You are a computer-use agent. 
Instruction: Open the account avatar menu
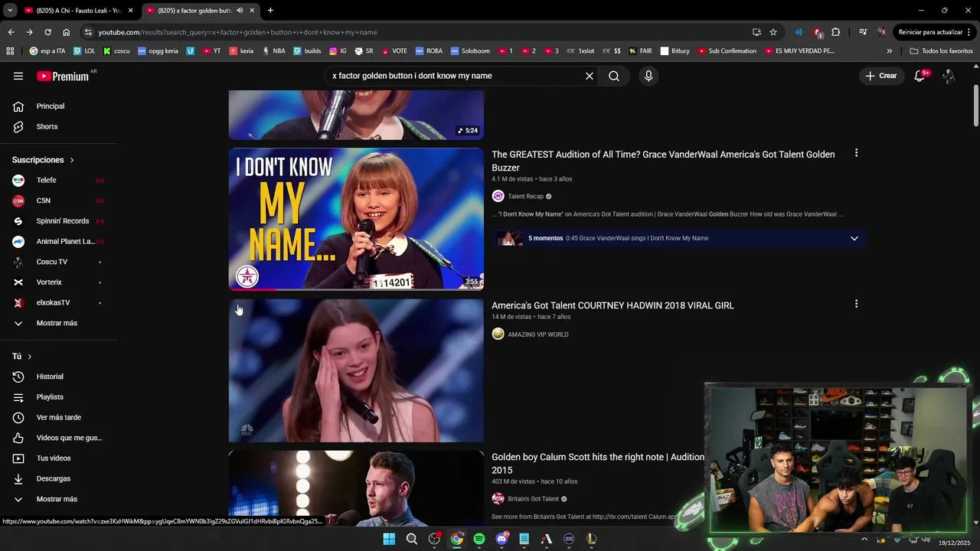949,76
